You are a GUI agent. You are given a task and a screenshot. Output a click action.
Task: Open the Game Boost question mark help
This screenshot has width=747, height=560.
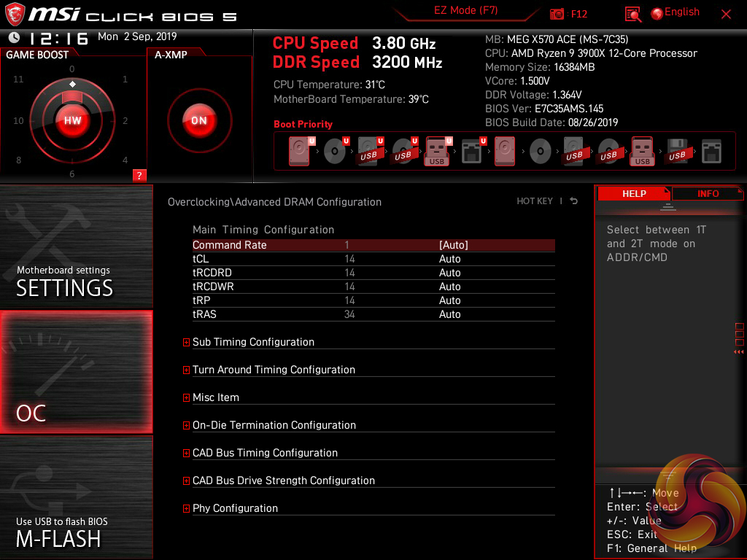pos(139,175)
